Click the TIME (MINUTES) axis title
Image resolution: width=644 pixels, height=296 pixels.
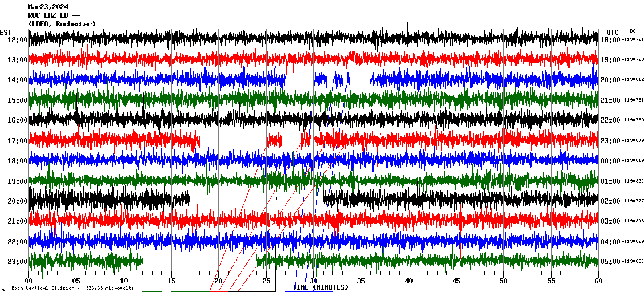(x=320, y=287)
